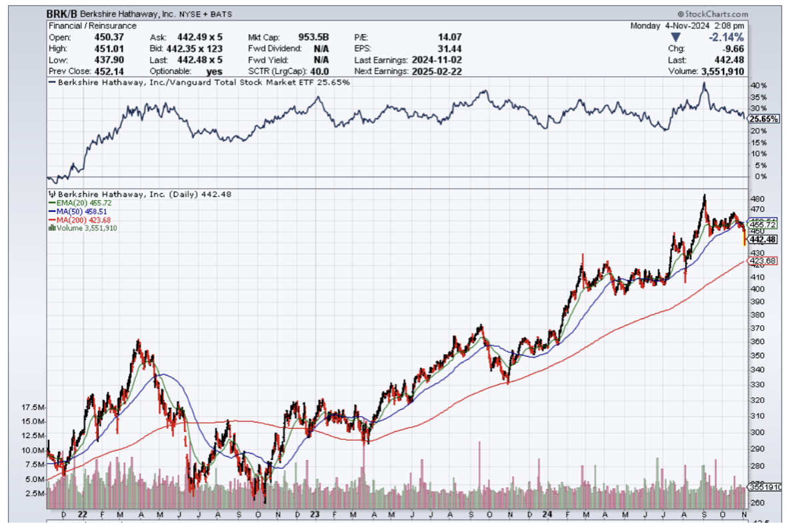Click the '25.65%' ratio axis marker
Viewport: 792px width, 532px height.
click(764, 119)
